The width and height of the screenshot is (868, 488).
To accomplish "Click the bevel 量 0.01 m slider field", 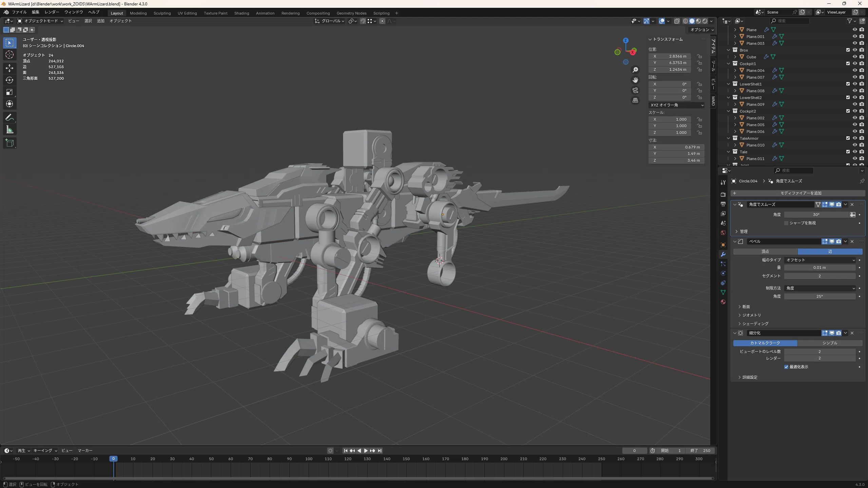I will [819, 268].
